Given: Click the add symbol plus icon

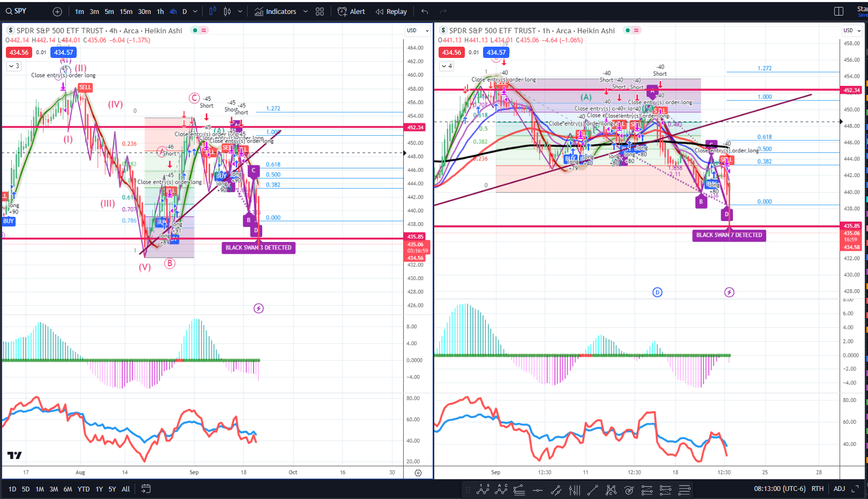Looking at the screenshot, I should 57,11.
